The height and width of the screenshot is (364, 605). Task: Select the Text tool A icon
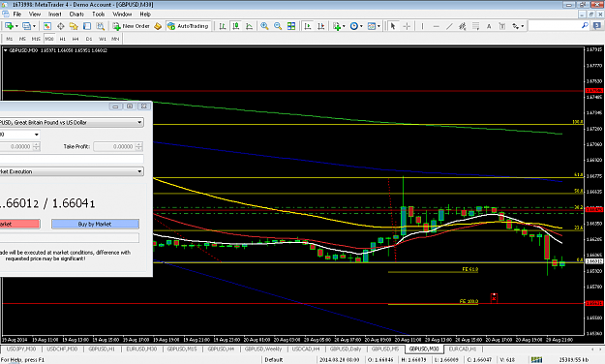tap(489, 26)
